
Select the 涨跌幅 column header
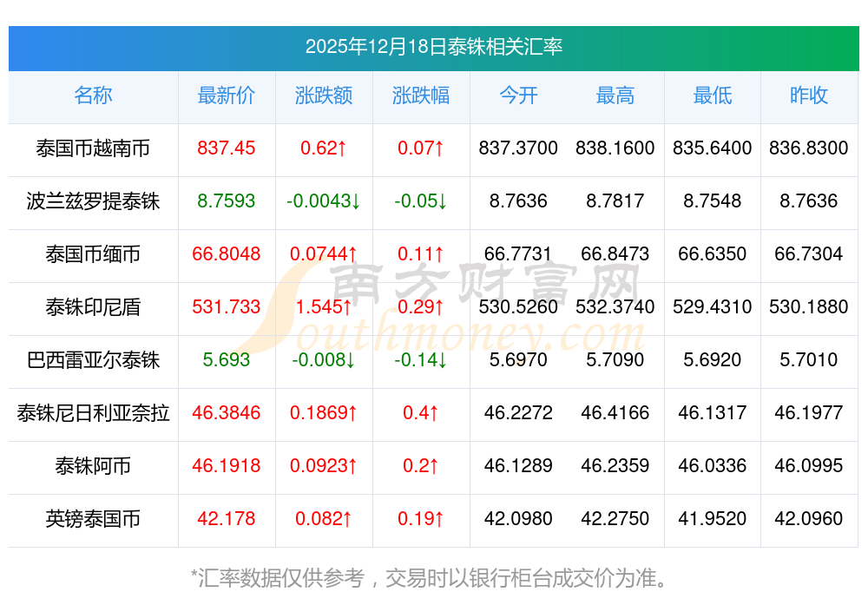[x=421, y=95]
